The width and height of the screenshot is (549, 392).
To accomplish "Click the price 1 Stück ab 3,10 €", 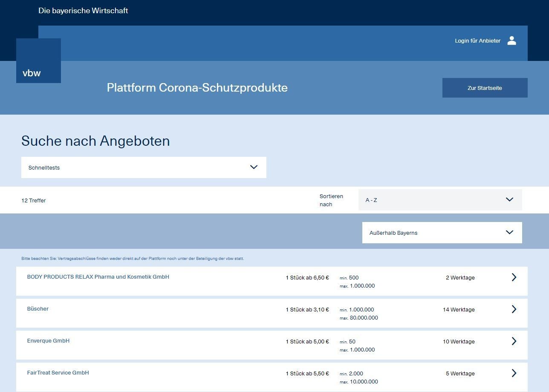I will (307, 310).
